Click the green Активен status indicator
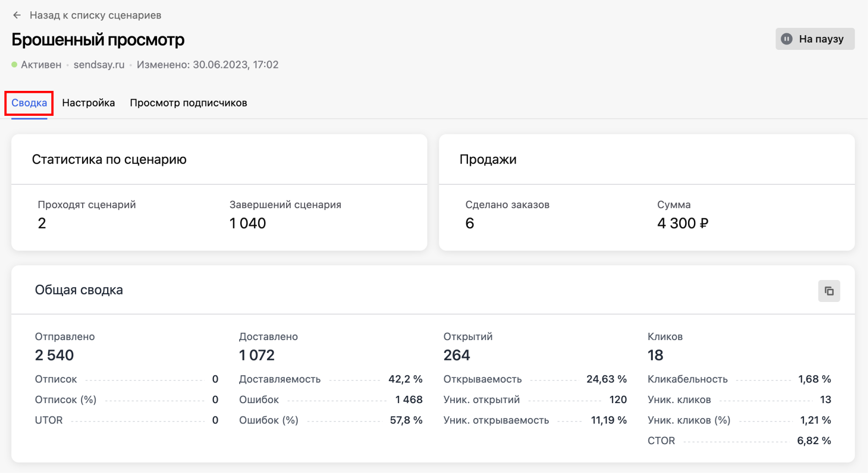Screen dimensions: 868x473 tap(14, 64)
